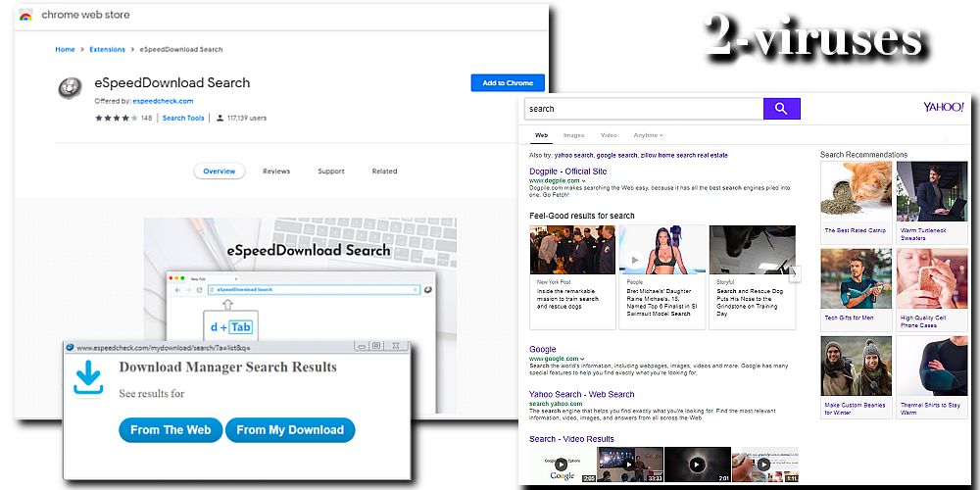980x490 pixels.
Task: Open the Yahoo Search - Web Search result
Action: coord(582,394)
